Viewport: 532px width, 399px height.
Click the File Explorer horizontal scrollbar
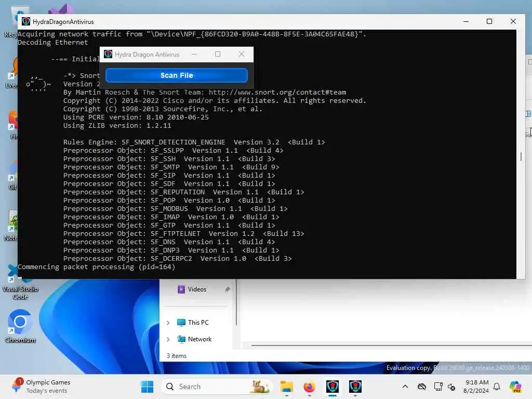[391, 345]
